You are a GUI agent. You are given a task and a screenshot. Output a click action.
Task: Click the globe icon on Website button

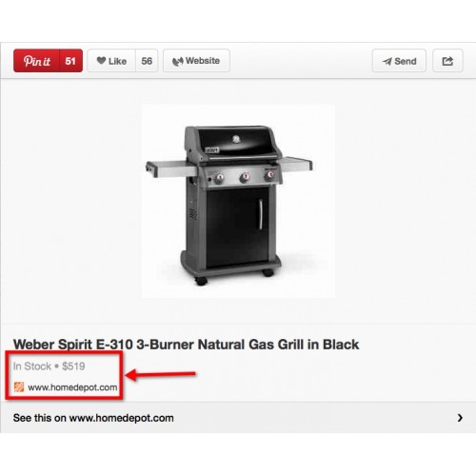[x=177, y=61]
